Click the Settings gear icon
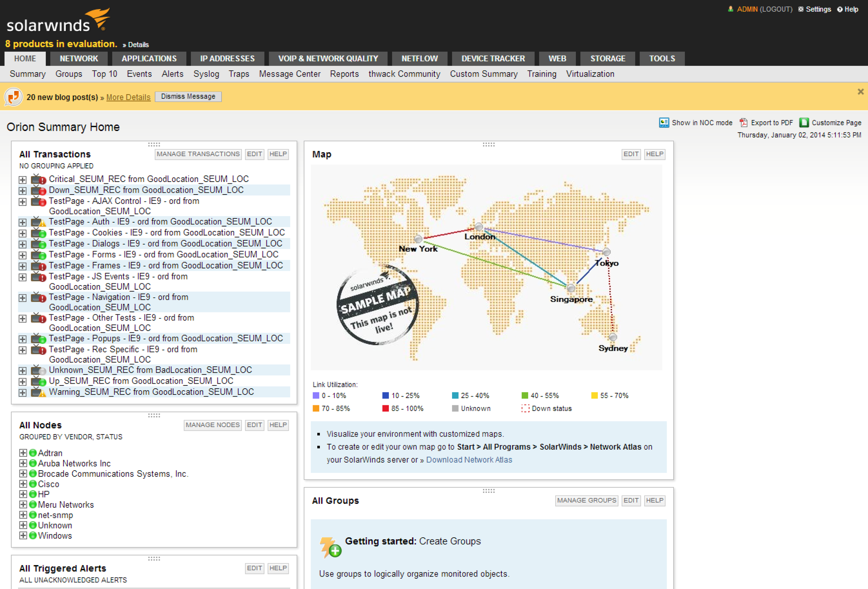868x589 pixels. [x=801, y=9]
